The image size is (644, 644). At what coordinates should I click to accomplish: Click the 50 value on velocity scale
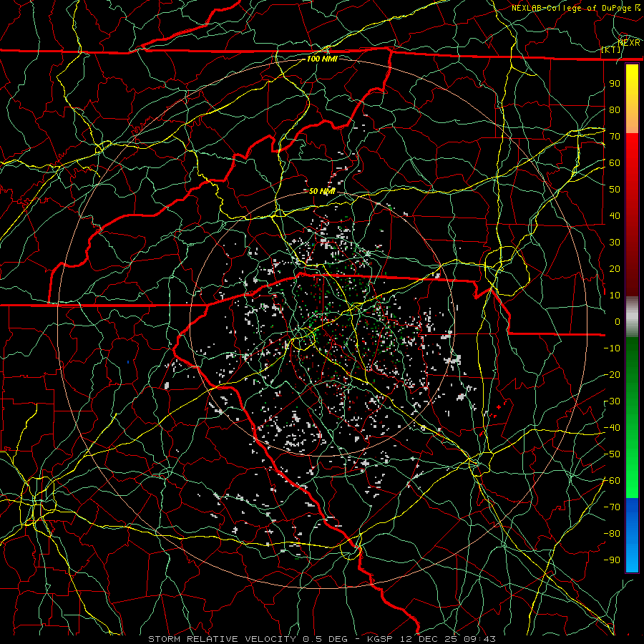click(x=615, y=190)
